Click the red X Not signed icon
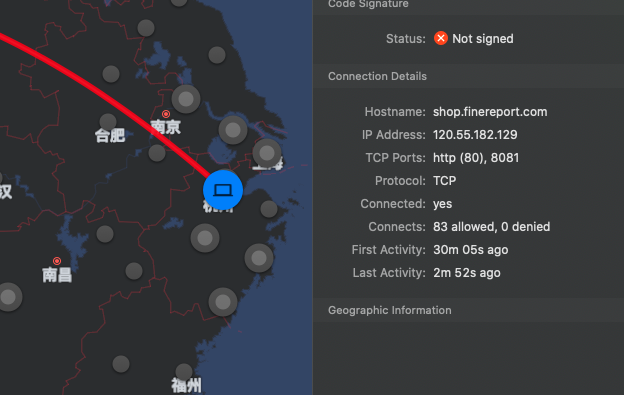 point(441,39)
